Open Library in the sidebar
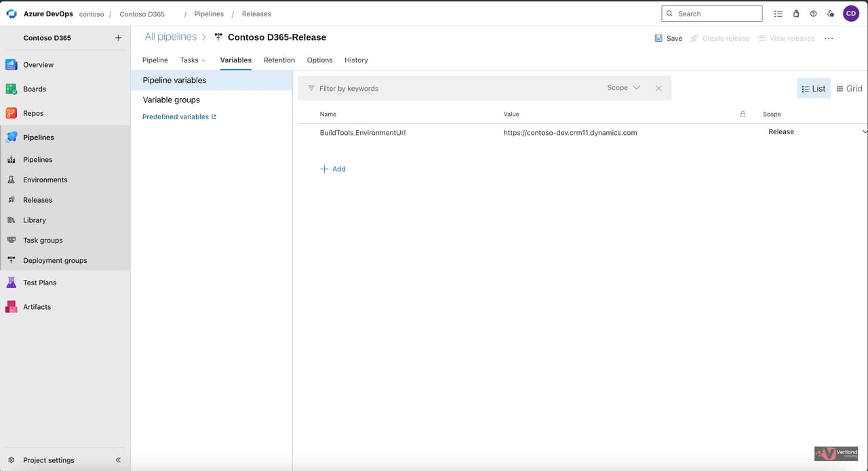Viewport: 868px width, 471px height. 35,220
